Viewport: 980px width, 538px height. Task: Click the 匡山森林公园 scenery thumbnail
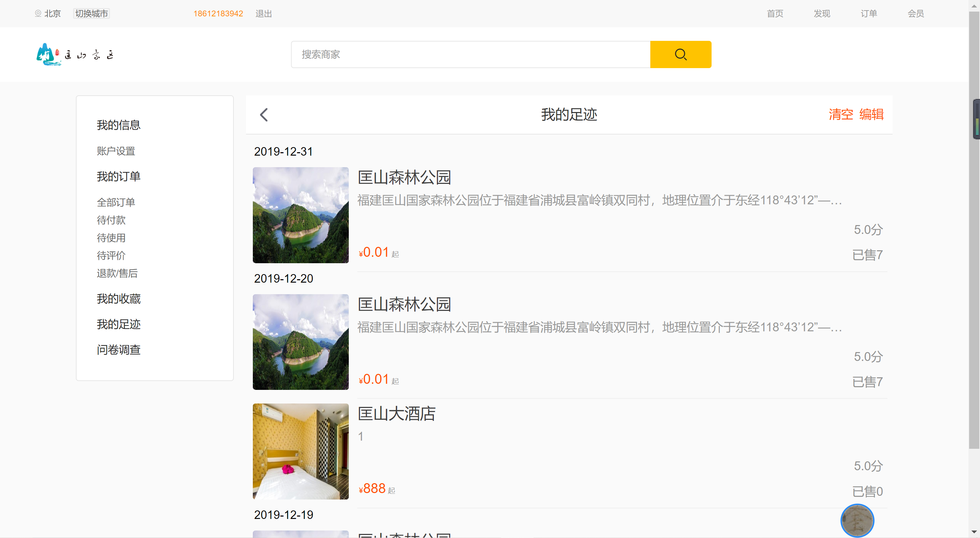point(300,215)
